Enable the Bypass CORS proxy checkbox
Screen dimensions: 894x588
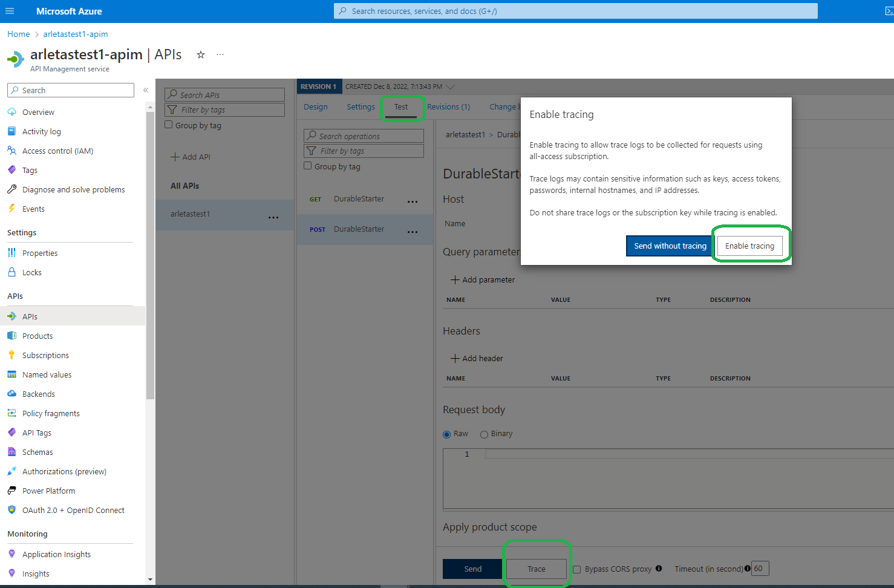[577, 569]
